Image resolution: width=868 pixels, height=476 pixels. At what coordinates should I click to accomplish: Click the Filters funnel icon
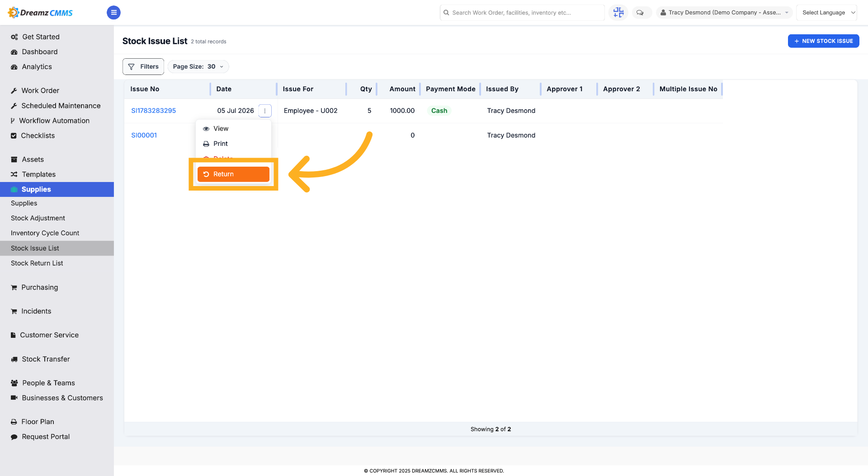click(x=132, y=67)
